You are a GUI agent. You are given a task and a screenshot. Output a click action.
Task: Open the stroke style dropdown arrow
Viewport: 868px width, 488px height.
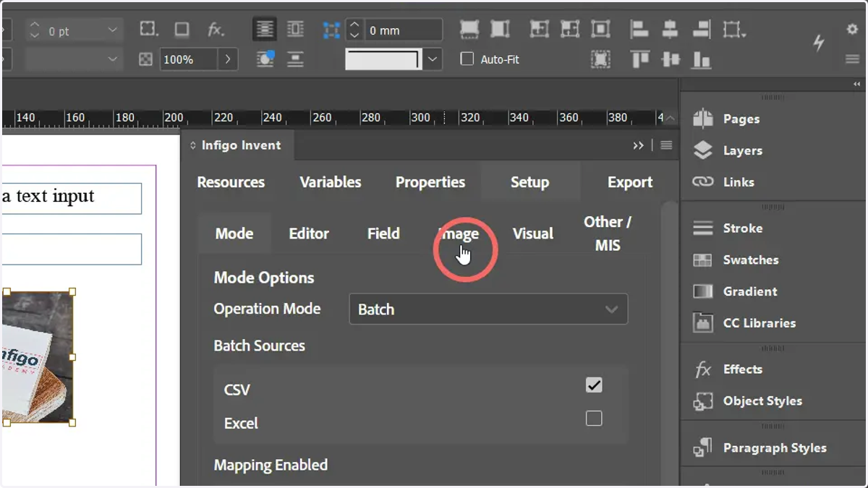coord(433,59)
